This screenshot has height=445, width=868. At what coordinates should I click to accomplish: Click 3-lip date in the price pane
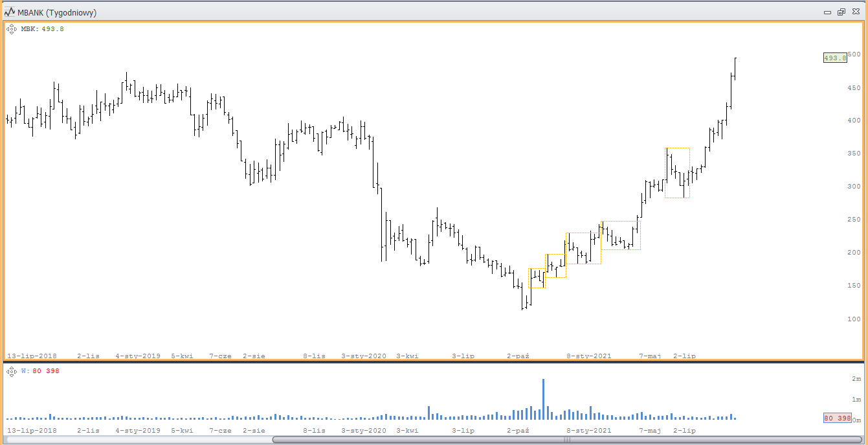point(463,356)
